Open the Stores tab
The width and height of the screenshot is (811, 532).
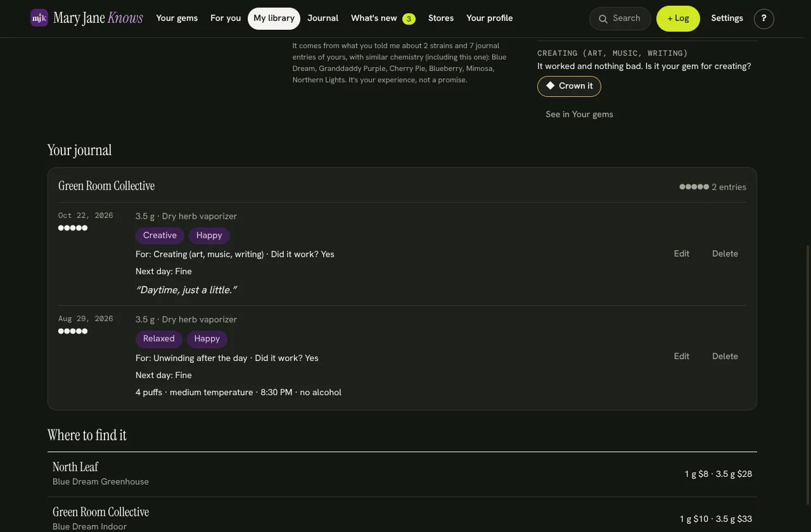click(x=441, y=18)
